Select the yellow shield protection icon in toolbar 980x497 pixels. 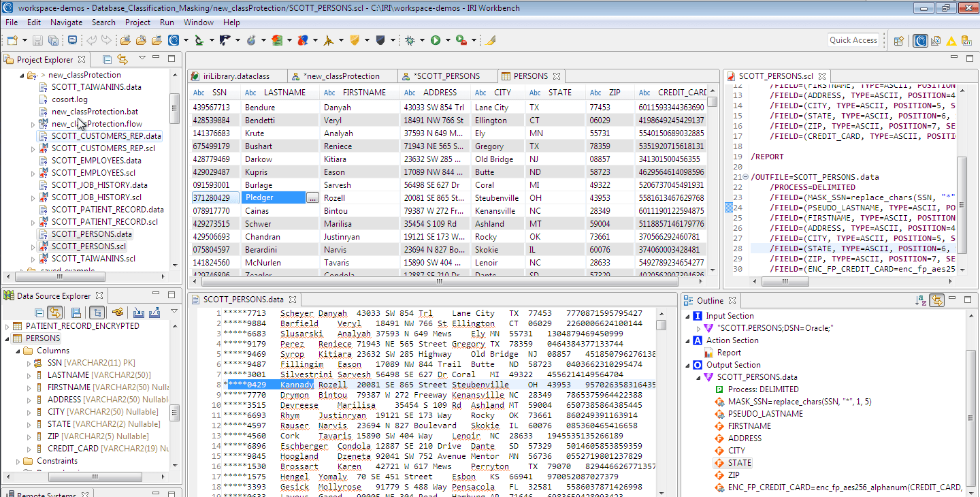(x=355, y=39)
